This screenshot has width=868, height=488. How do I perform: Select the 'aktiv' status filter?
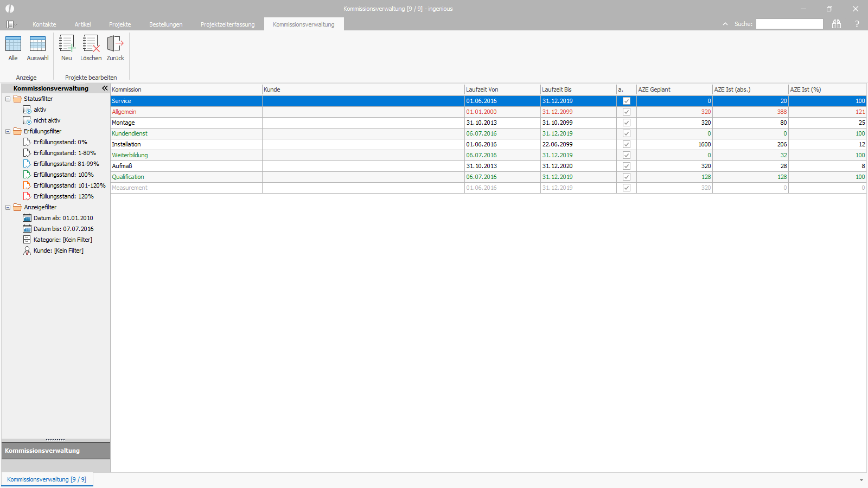40,110
